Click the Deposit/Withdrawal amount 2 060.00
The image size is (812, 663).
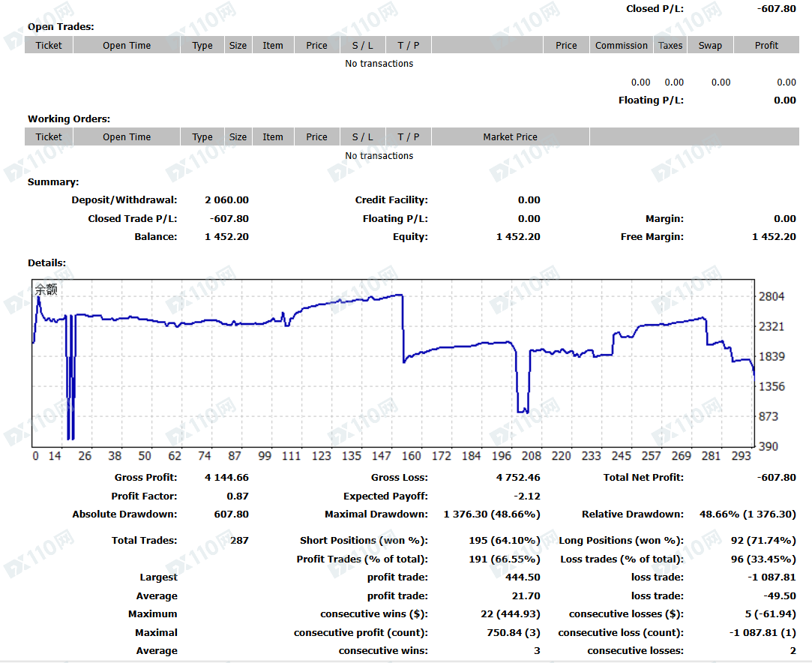(227, 199)
